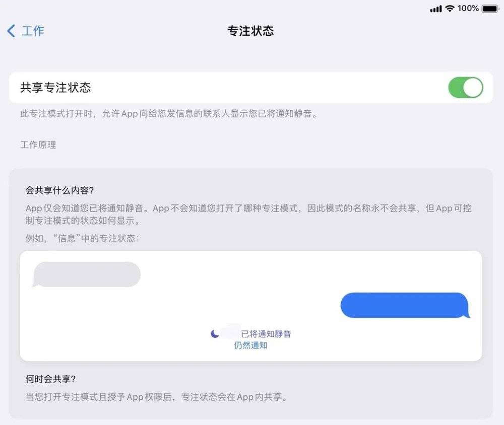This screenshot has height=425, width=504.
Task: Tap the cellular signal bars icon
Action: click(x=436, y=9)
